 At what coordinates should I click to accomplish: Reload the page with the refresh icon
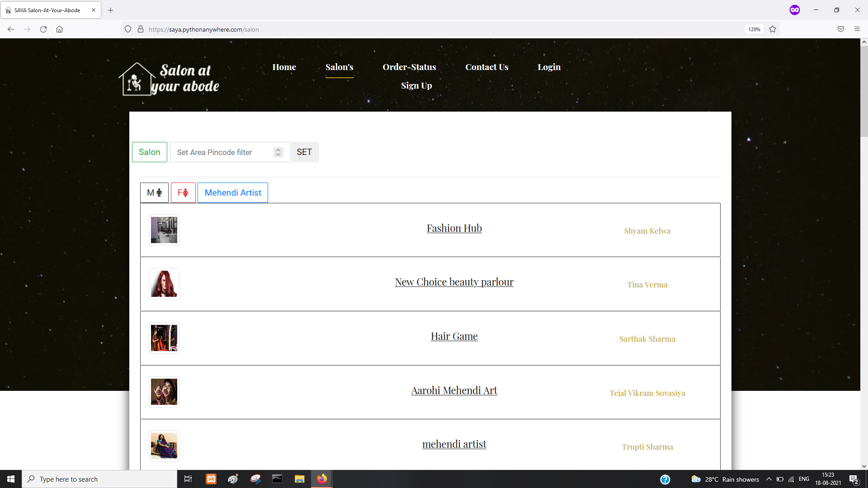(43, 29)
